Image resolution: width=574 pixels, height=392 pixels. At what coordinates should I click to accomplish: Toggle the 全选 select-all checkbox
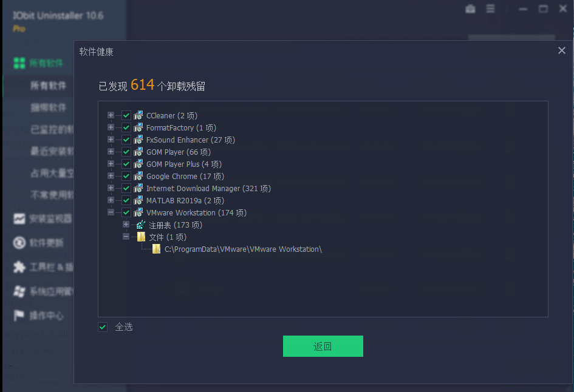coord(103,327)
